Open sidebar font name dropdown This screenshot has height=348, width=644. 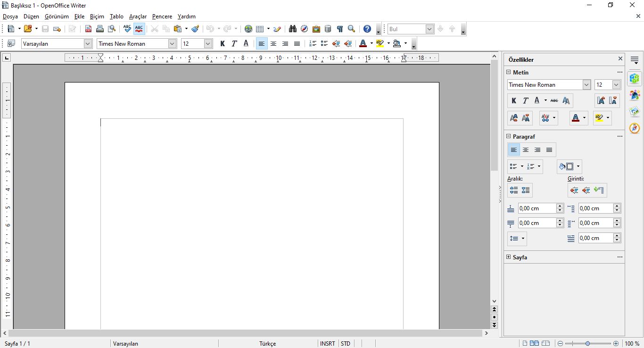click(x=586, y=85)
